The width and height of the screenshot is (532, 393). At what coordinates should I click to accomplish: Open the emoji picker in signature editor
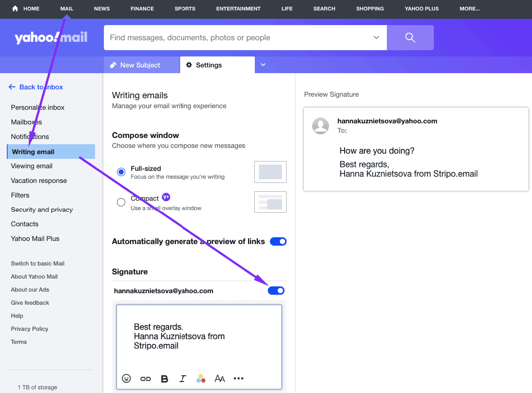click(126, 378)
